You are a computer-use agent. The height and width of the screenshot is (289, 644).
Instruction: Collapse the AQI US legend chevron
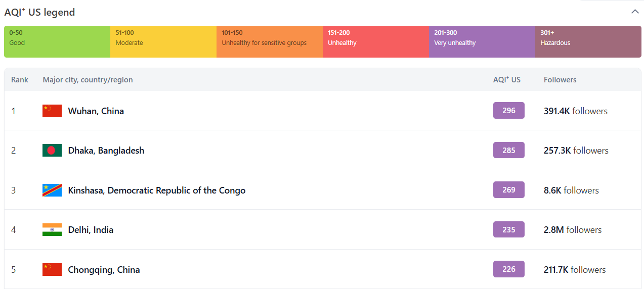(635, 12)
